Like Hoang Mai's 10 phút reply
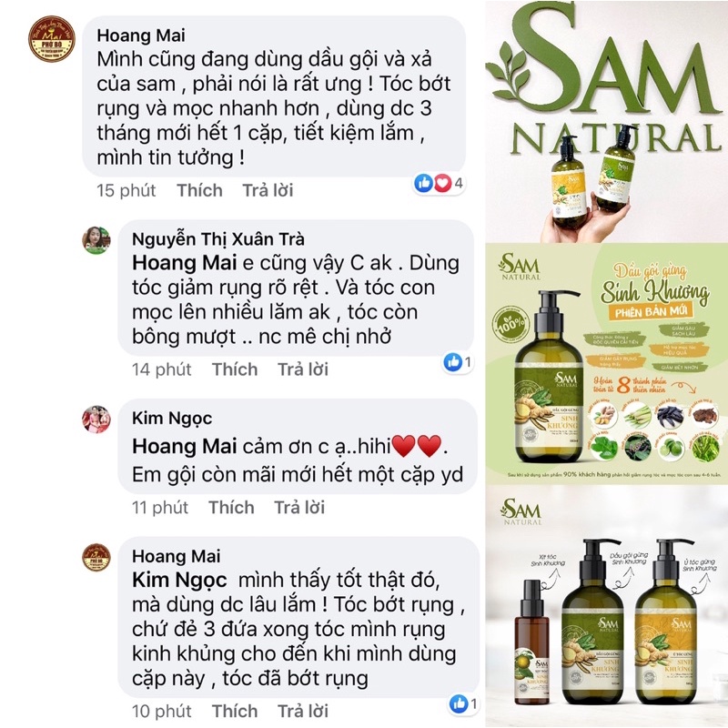 point(235,712)
